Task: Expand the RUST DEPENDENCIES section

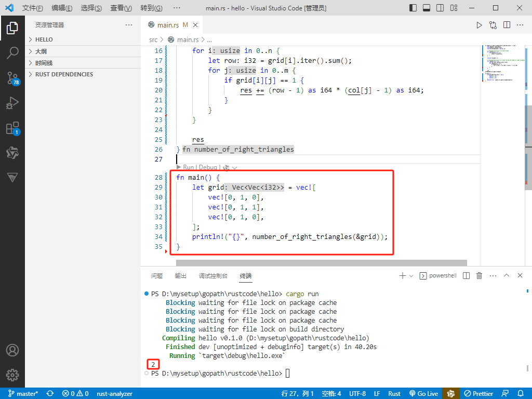Action: coord(83,74)
